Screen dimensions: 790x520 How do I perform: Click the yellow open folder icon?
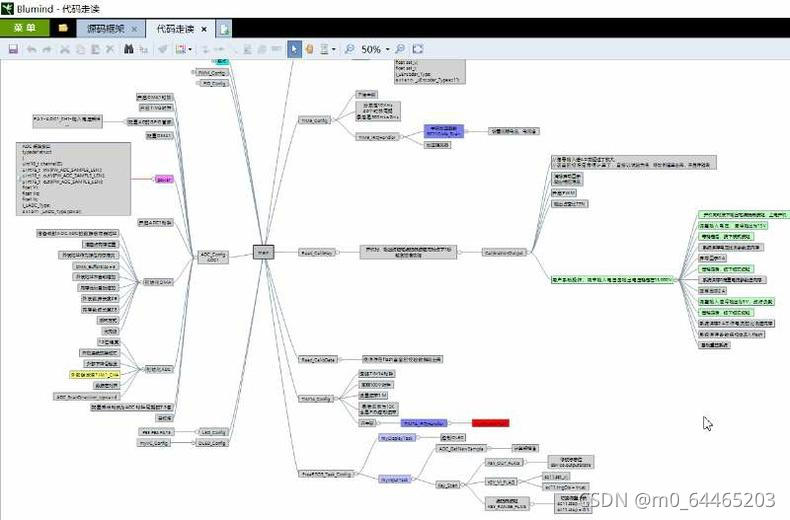pyautogui.click(x=63, y=28)
